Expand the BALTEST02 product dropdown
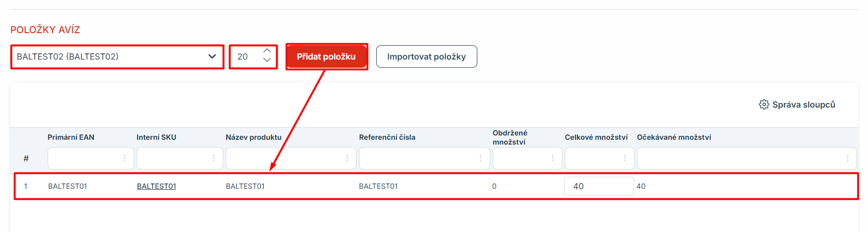Viewport: 868px width, 232px height. (212, 57)
